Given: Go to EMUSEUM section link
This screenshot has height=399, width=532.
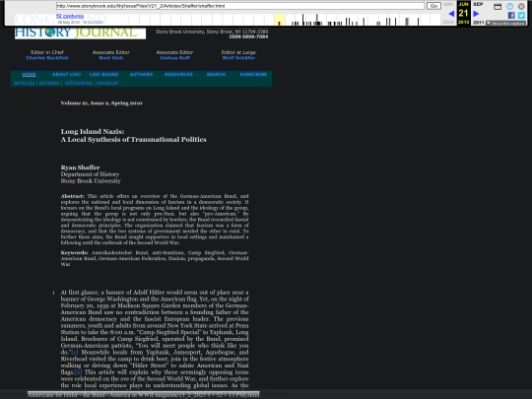Looking at the screenshot, I should 107,83.
